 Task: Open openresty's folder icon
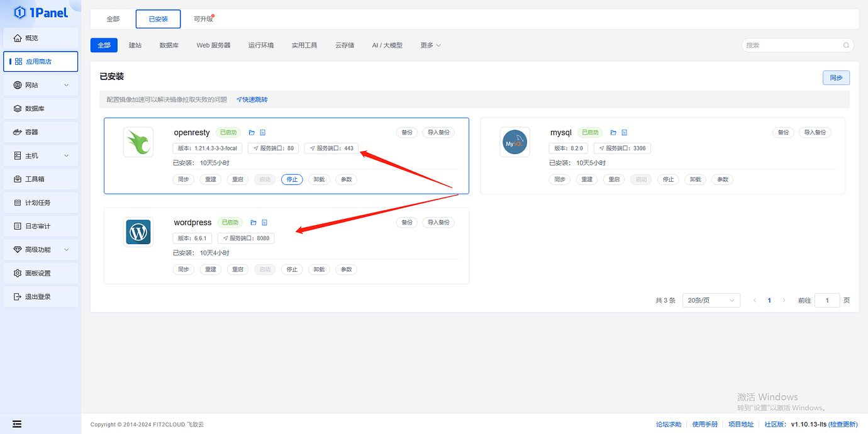[252, 132]
